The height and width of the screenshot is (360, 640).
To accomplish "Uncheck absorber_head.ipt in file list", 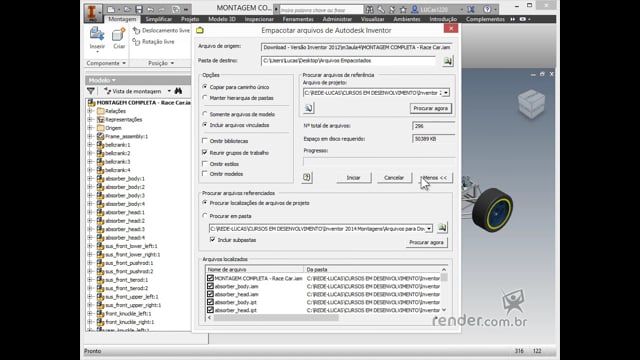I will [x=210, y=310].
